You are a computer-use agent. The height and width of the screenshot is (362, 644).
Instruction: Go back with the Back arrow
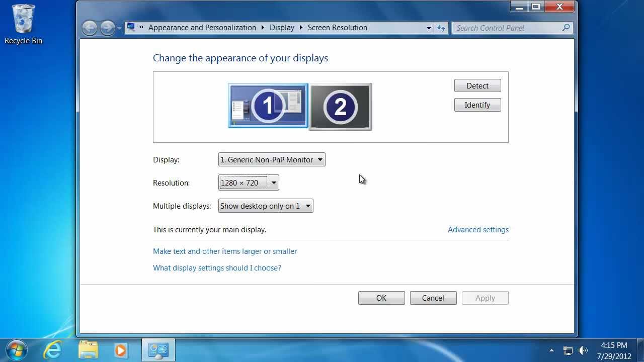point(90,28)
